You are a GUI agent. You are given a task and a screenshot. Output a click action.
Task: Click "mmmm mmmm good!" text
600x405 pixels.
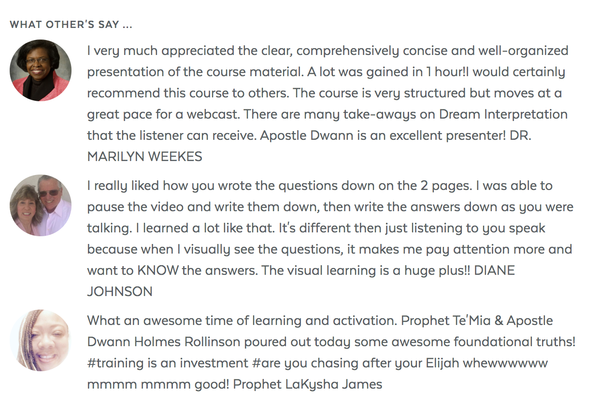pyautogui.click(x=158, y=384)
